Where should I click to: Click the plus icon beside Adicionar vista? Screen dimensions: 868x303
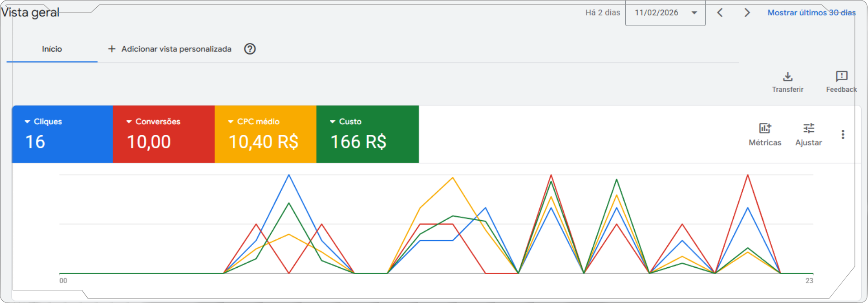point(112,49)
